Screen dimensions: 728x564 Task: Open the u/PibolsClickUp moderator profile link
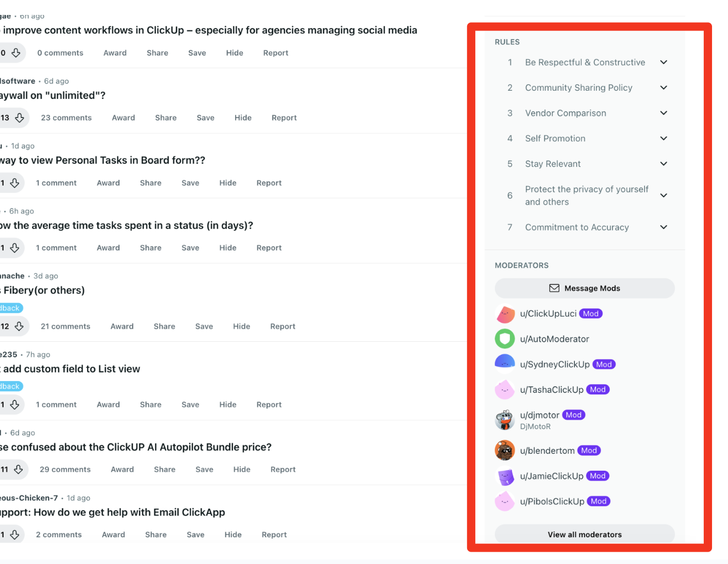click(x=552, y=501)
